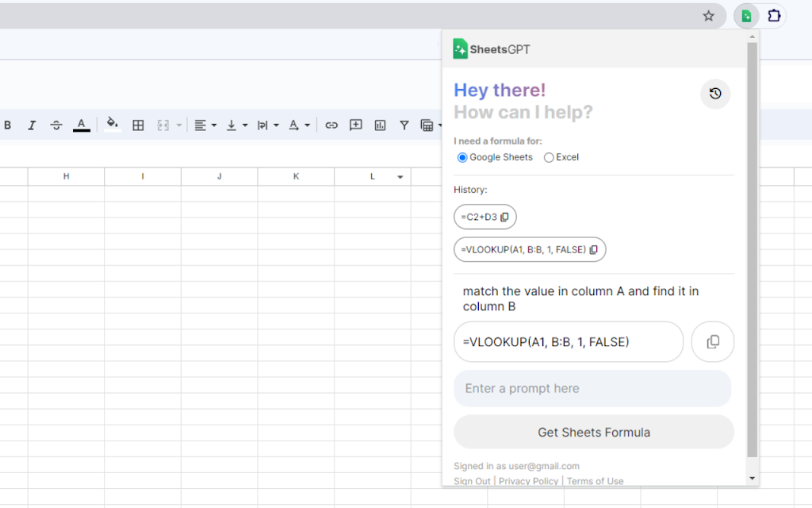
Task: Insert a comment using the toolbar icon
Action: pyautogui.click(x=356, y=125)
